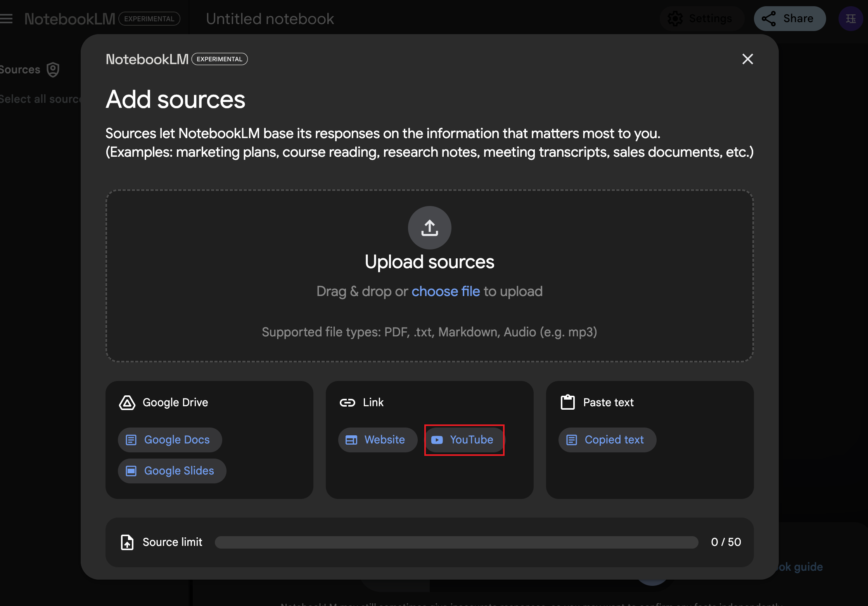868x606 pixels.
Task: Click the 'Link' card label text
Action: tap(373, 403)
